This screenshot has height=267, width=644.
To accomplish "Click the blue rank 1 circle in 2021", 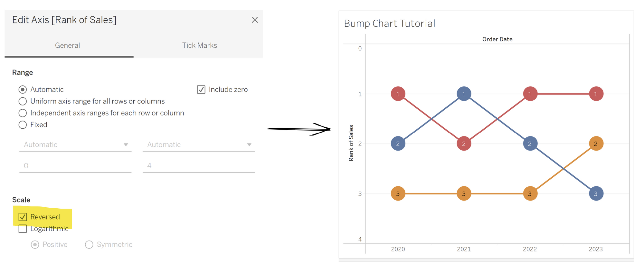I will click(x=464, y=94).
